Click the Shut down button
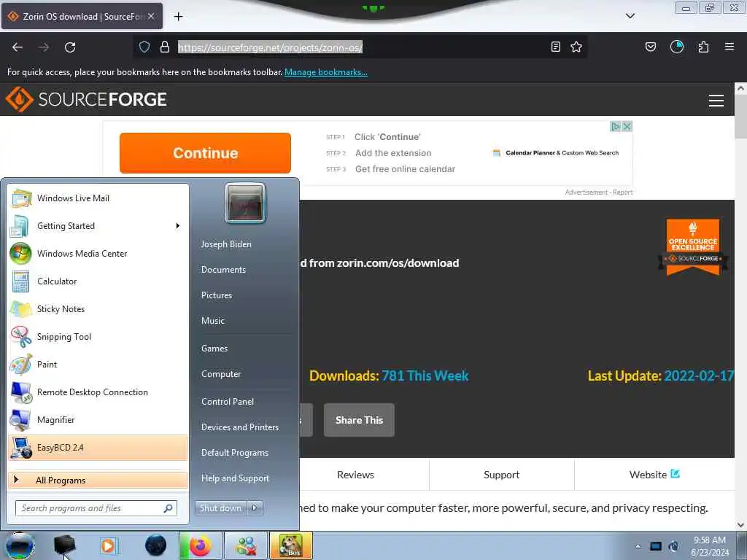 tap(221, 508)
